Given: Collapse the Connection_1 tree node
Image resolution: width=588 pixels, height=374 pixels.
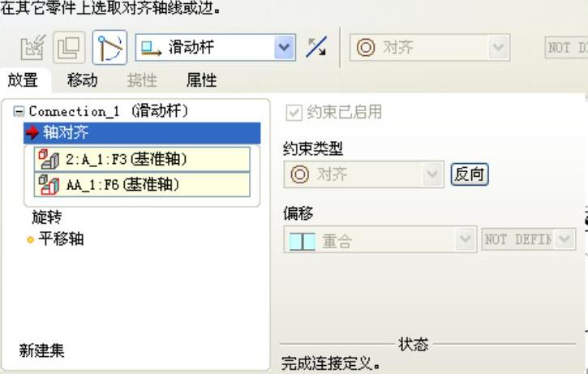Looking at the screenshot, I should (19, 111).
